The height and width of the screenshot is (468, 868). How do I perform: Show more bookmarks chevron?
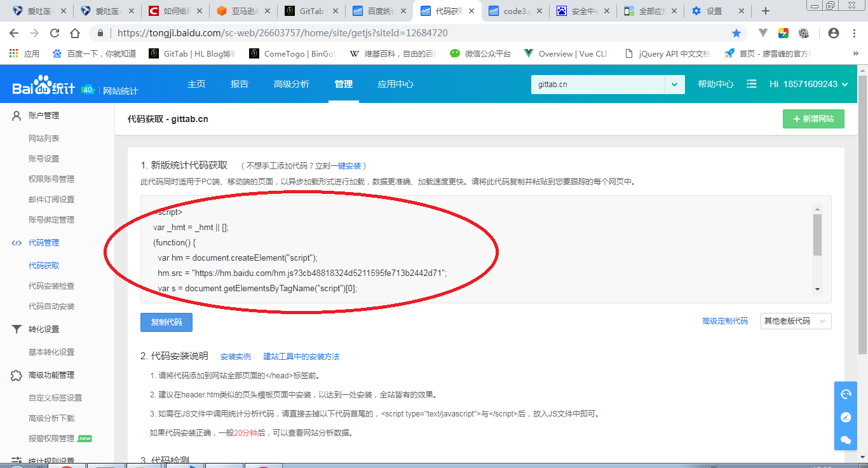click(855, 54)
